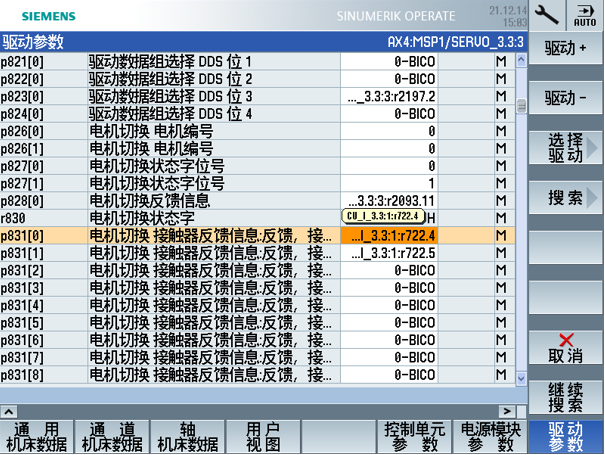Click description 电机切换状态字 in row r830
This screenshot has height=455, width=605.
pyautogui.click(x=142, y=218)
